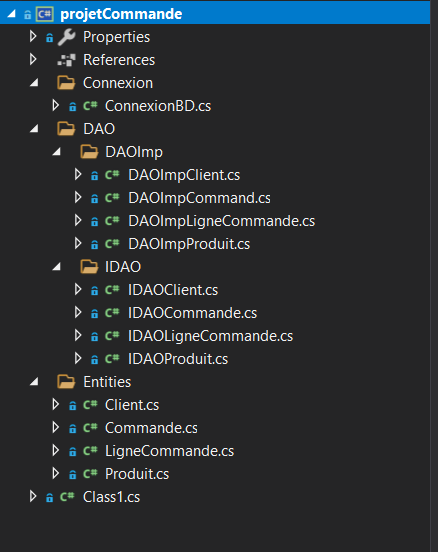Click the C# icon of IDAOClient.cs
Image resolution: width=438 pixels, height=552 pixels.
click(x=112, y=290)
